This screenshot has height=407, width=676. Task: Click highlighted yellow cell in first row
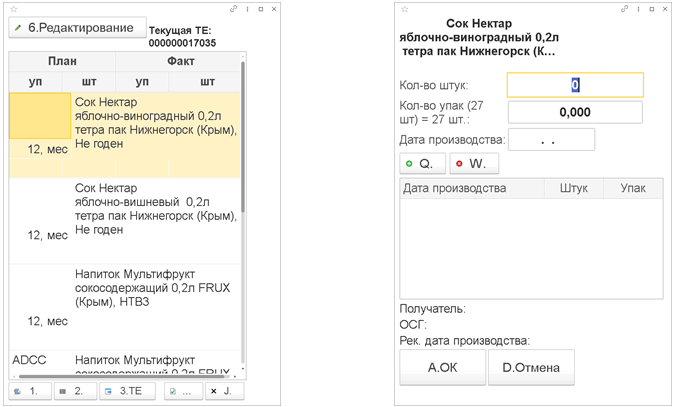40,116
